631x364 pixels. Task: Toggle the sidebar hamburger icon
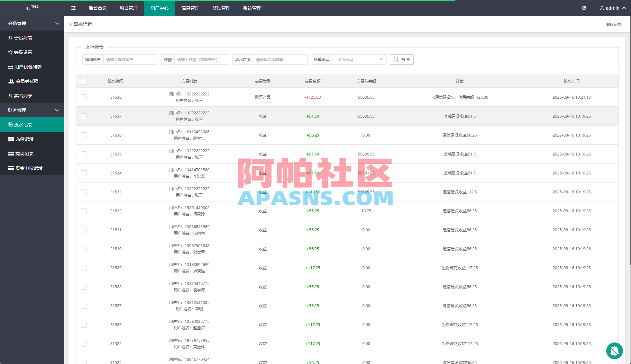click(x=73, y=8)
